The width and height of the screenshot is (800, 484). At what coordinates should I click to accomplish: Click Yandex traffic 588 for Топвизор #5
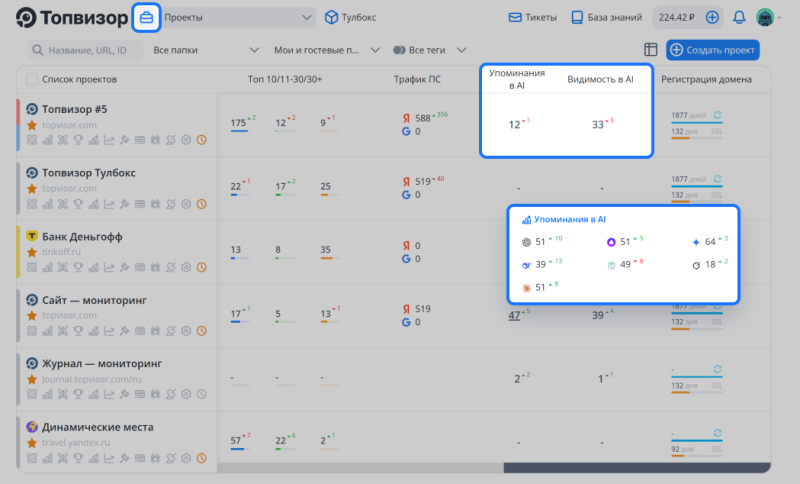point(422,118)
